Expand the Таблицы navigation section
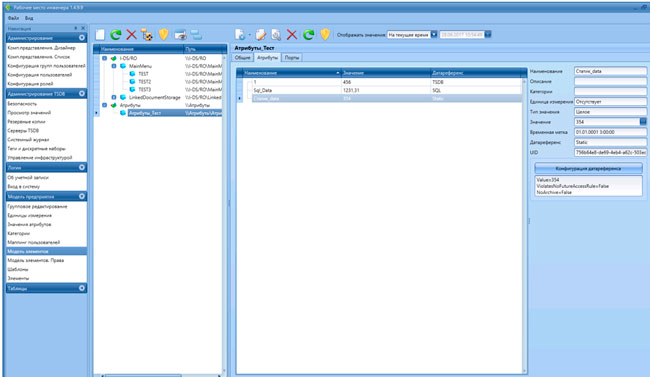This screenshot has height=377, width=650. (82, 288)
